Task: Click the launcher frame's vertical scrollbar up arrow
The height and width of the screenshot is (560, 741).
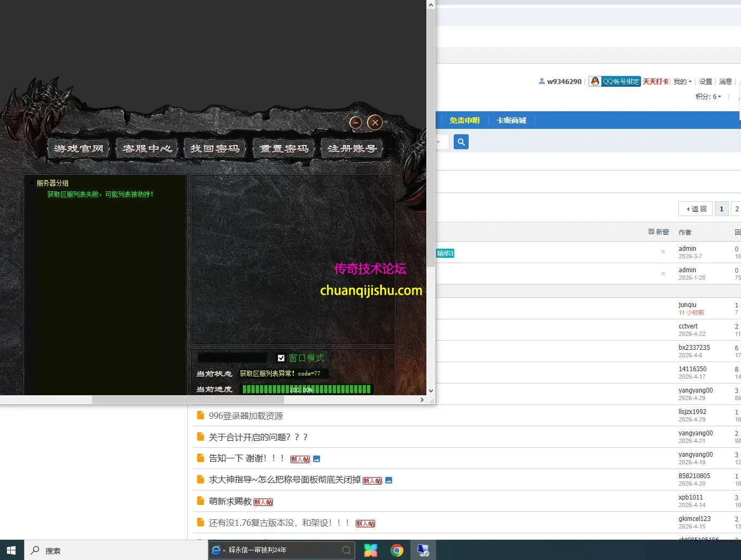Action: (x=431, y=4)
